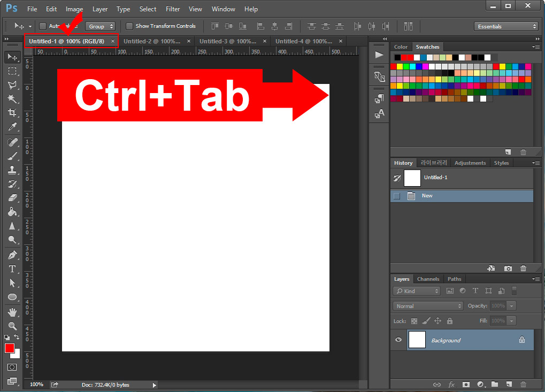Open the Normal blend mode dropdown
545x392 pixels.
click(428, 306)
